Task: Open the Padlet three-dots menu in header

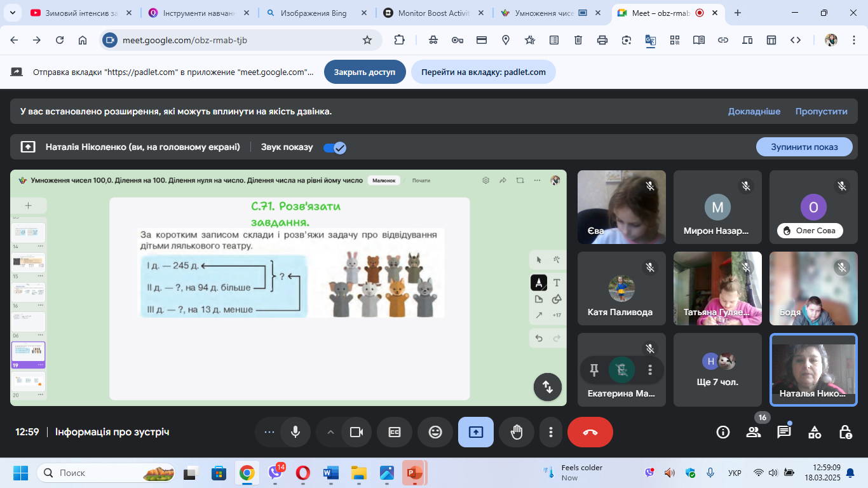Action: 538,180
